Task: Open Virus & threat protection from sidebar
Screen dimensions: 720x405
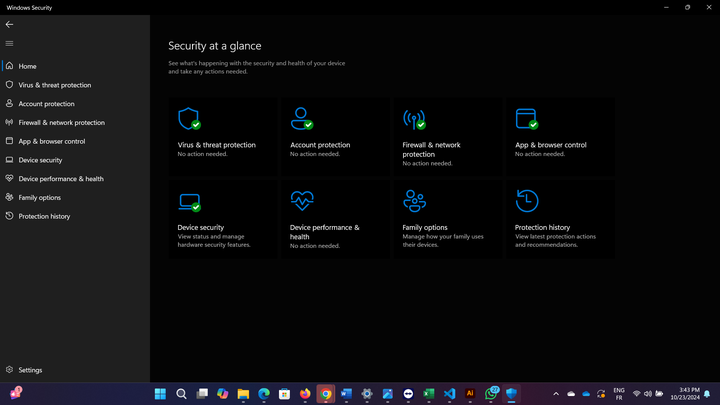Action: 75,85
